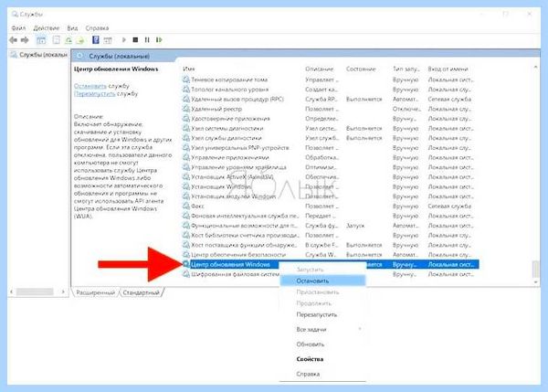Click the Restart service toolbar icon

tap(159, 40)
